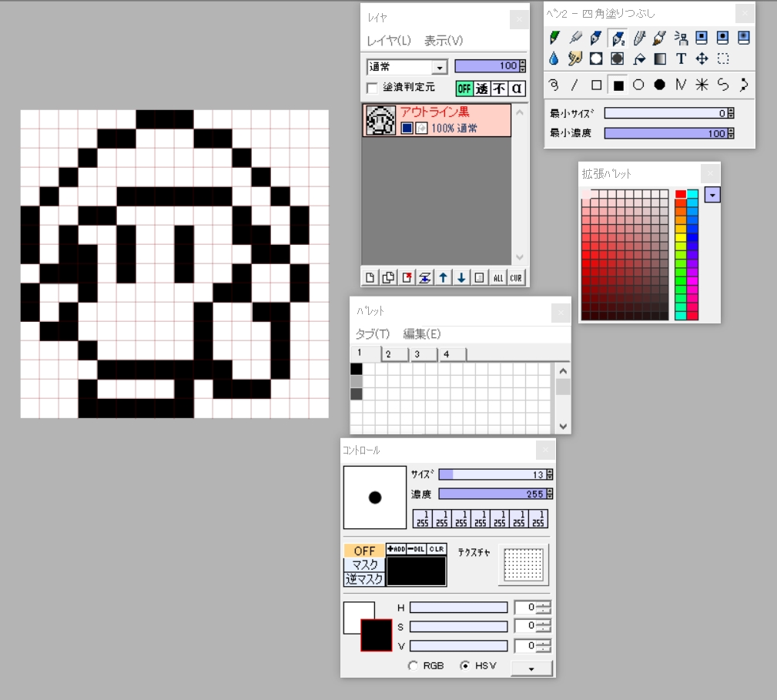777x700 pixels.
Task: Enable the 不 opaque protect toggle
Action: (499, 89)
